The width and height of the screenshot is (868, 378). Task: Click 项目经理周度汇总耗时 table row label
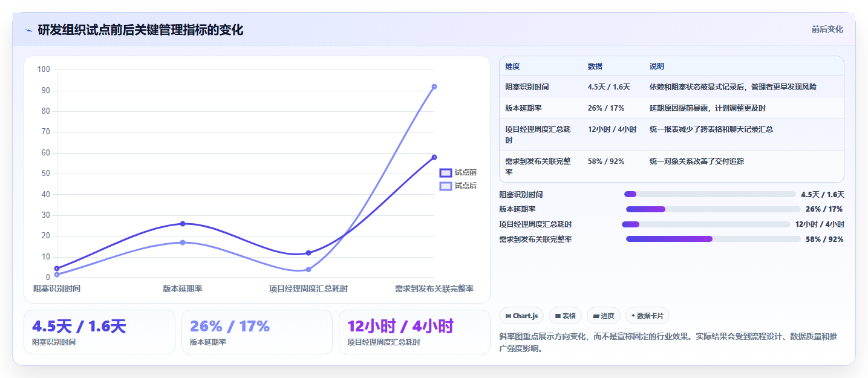(538, 135)
